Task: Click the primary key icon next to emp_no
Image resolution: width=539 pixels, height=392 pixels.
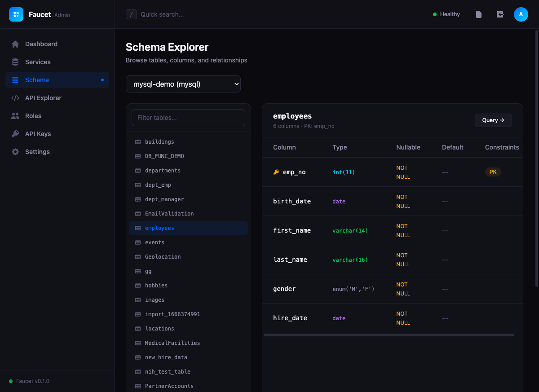Action: pyautogui.click(x=276, y=172)
